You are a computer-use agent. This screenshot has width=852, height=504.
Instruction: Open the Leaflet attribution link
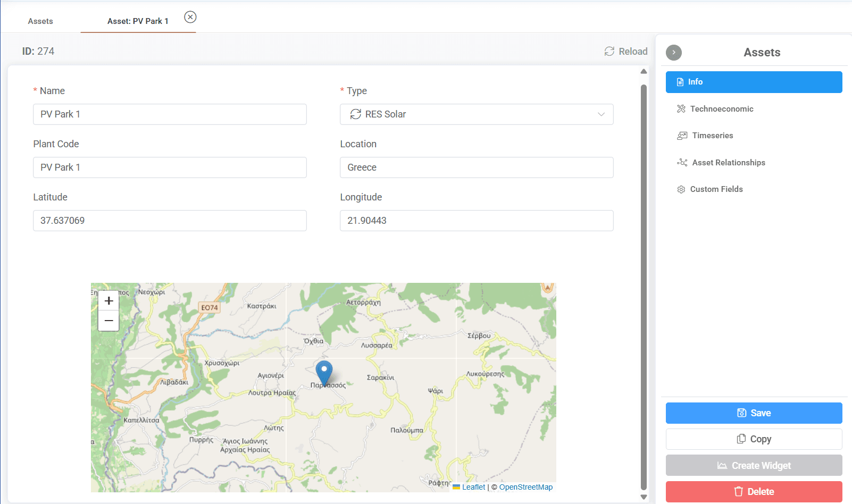473,487
